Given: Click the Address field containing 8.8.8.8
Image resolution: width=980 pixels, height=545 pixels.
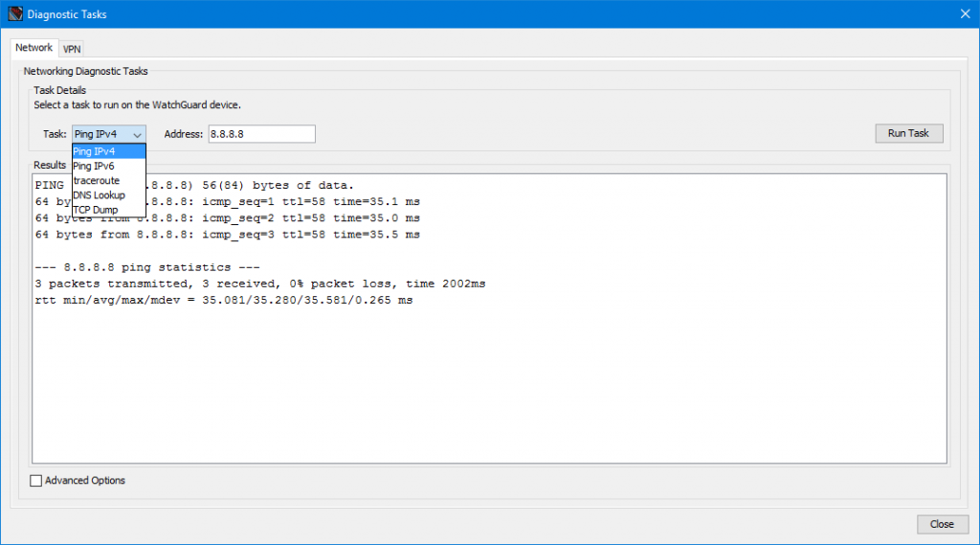Looking at the screenshot, I should coord(260,134).
